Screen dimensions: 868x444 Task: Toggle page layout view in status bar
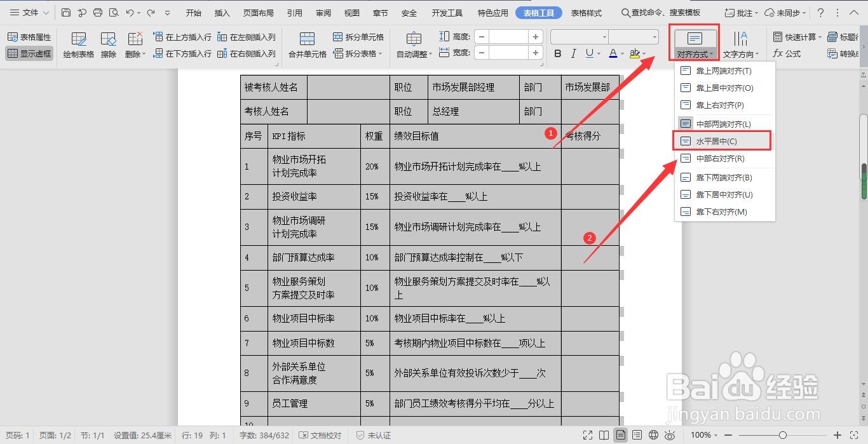pyautogui.click(x=621, y=435)
